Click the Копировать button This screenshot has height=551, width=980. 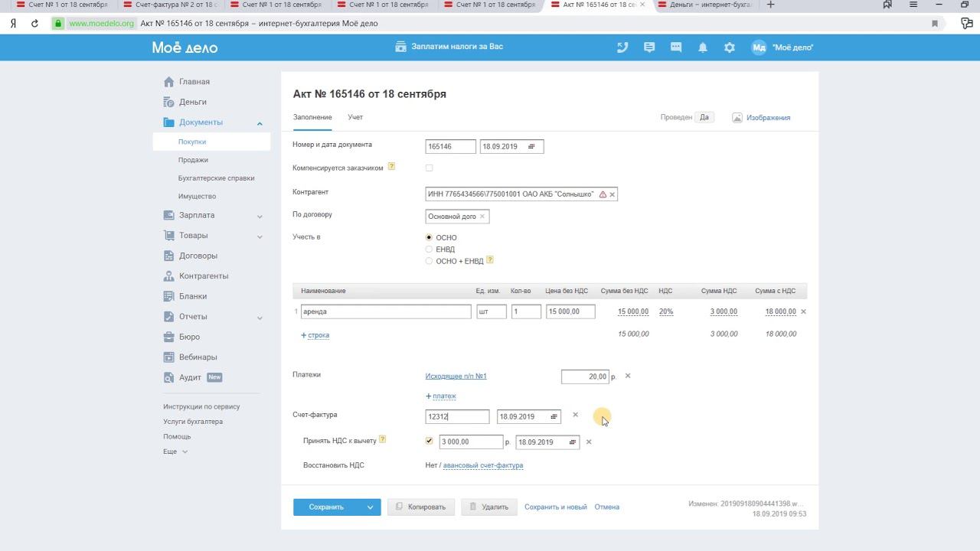coord(421,507)
